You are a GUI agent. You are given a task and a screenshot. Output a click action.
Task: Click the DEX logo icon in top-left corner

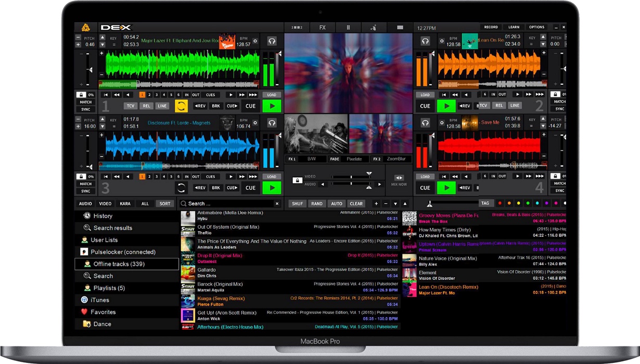pos(85,28)
